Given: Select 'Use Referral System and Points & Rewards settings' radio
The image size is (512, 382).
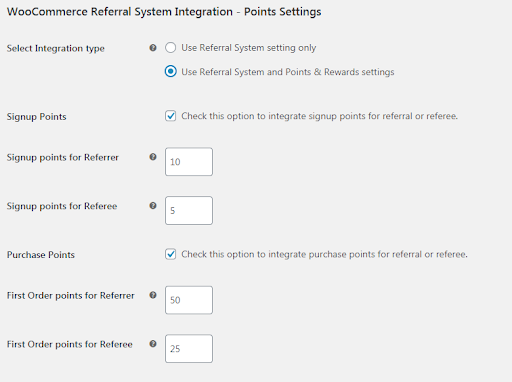Looking at the screenshot, I should coord(170,72).
